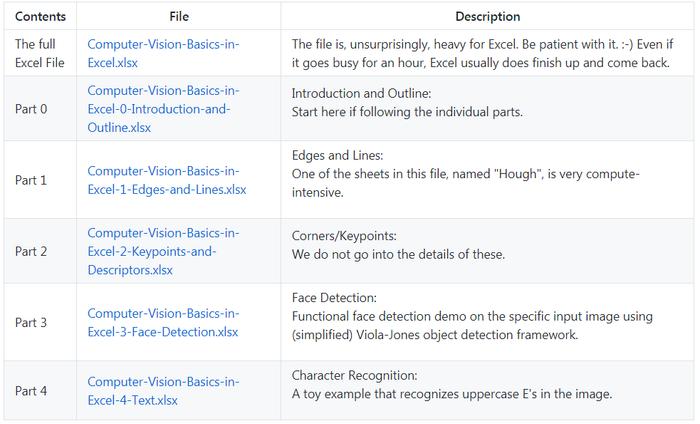The height and width of the screenshot is (424, 700).
Task: Click the Contents column header
Action: click(x=40, y=17)
